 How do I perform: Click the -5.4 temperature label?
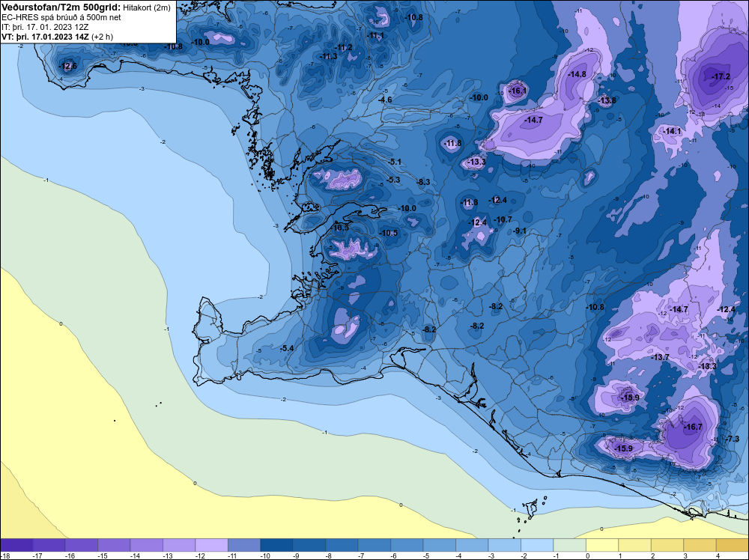[287, 348]
